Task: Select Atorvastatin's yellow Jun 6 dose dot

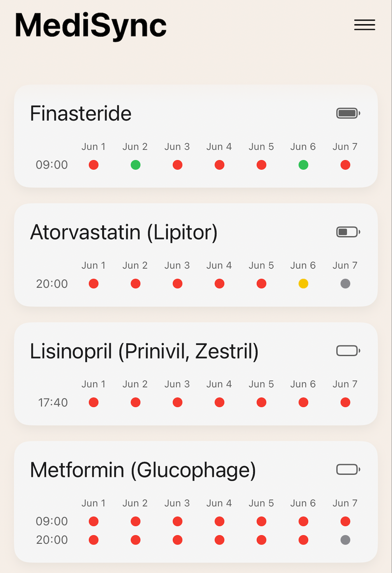Action: coord(303,284)
